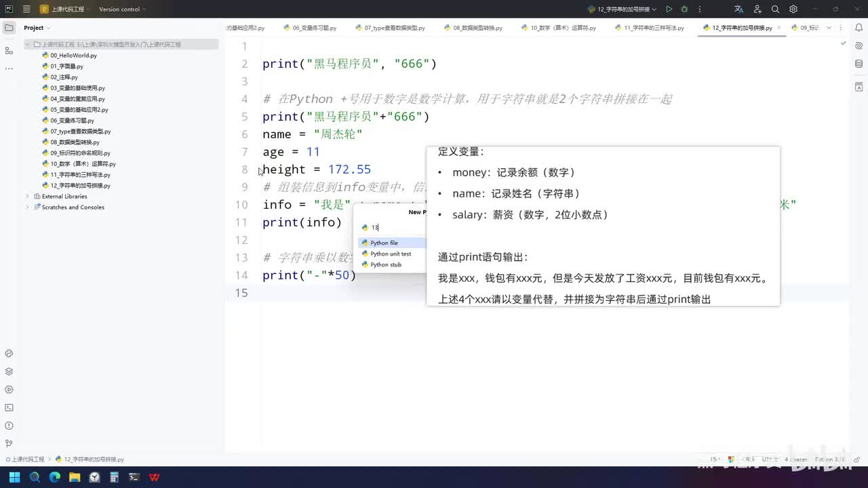Image resolution: width=868 pixels, height=488 pixels.
Task: Open the Project tool window folder icon
Action: click(x=9, y=28)
